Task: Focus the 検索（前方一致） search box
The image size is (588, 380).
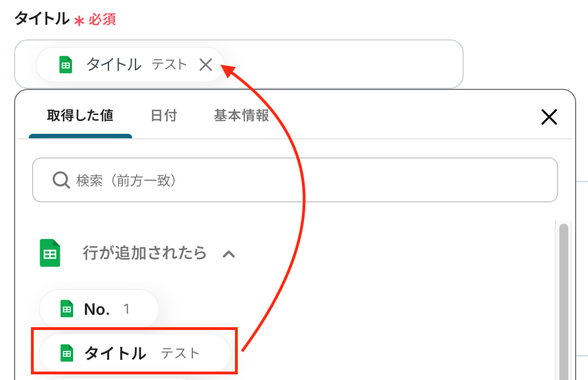Action: pos(304,180)
